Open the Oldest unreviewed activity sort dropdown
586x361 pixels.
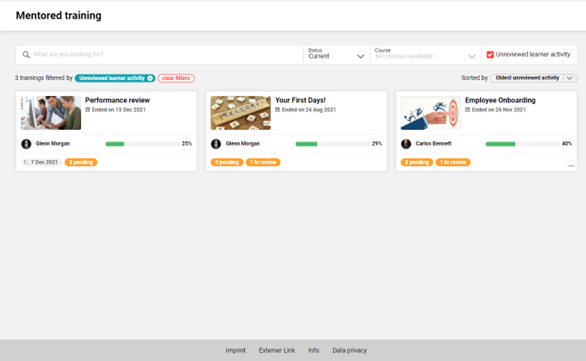tap(534, 78)
